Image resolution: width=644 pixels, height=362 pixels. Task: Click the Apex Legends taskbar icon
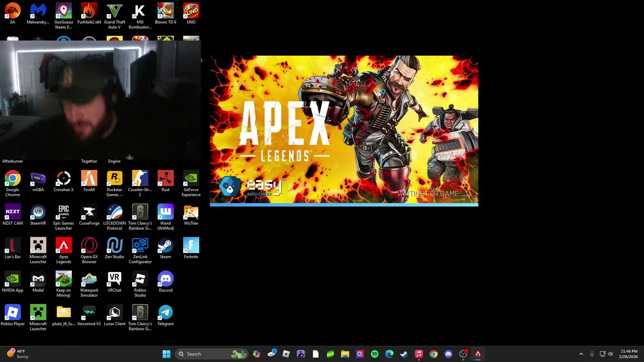coord(478,354)
